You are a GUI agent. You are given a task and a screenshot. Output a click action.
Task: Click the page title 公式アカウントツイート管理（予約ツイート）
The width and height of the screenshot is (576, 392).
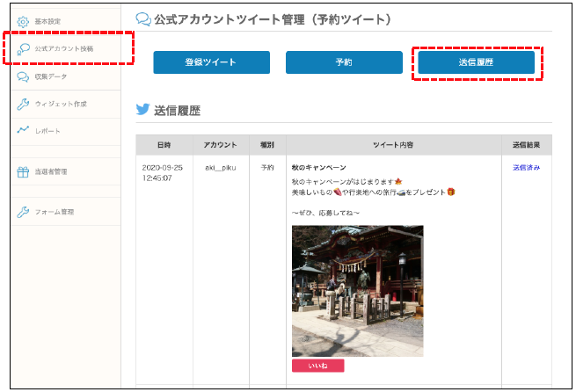pos(273,19)
